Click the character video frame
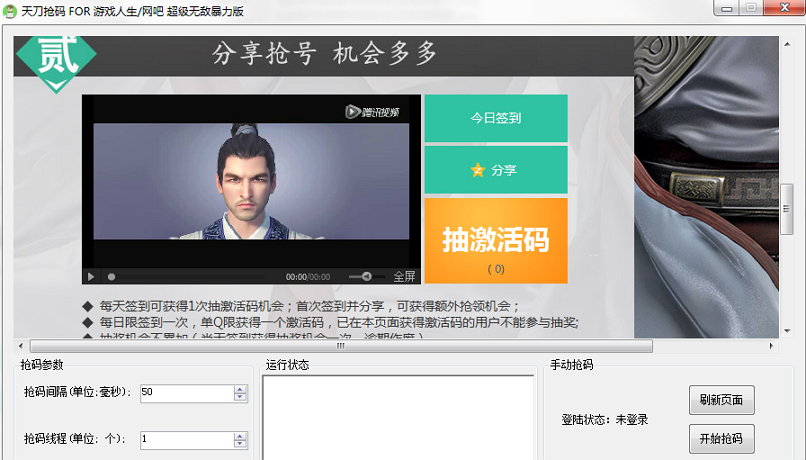Viewport: 806px width, 460px height. tap(251, 181)
